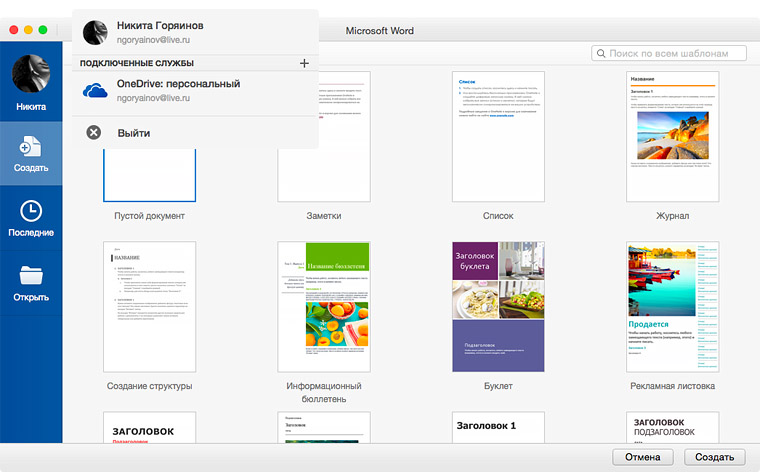This screenshot has width=760, height=472.
Task: Click the account photo in popup header
Action: coord(95,32)
